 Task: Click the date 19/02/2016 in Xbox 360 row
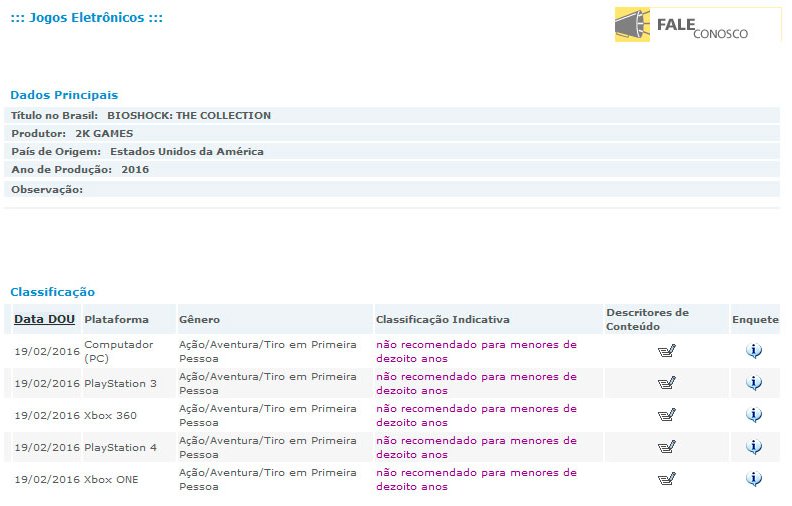[47, 416]
